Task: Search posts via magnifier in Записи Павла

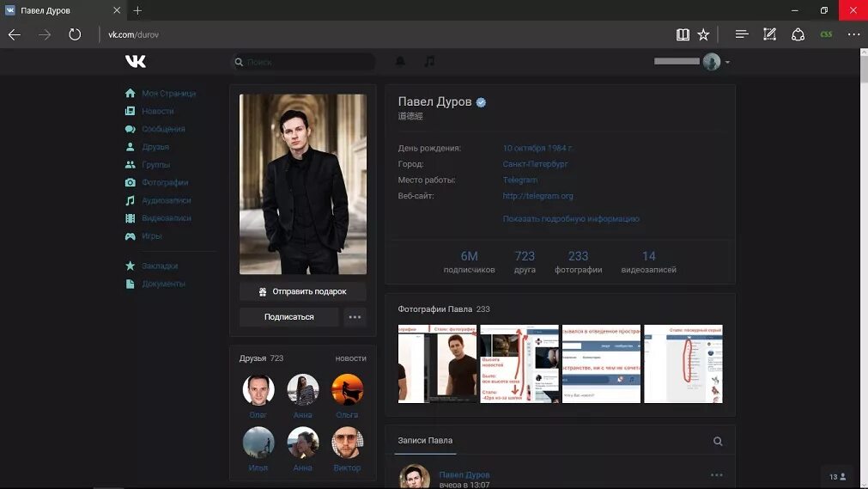Action: coord(718,442)
